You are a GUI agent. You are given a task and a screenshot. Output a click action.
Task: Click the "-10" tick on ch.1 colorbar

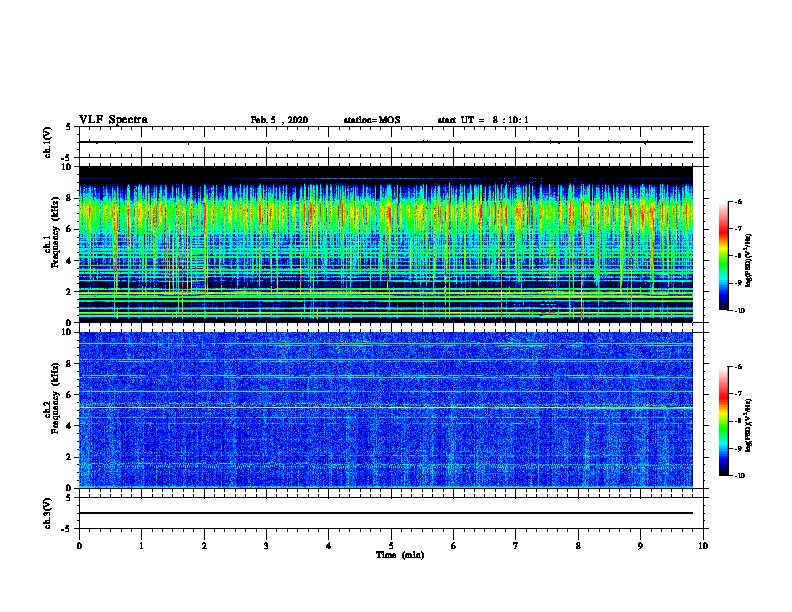739,311
